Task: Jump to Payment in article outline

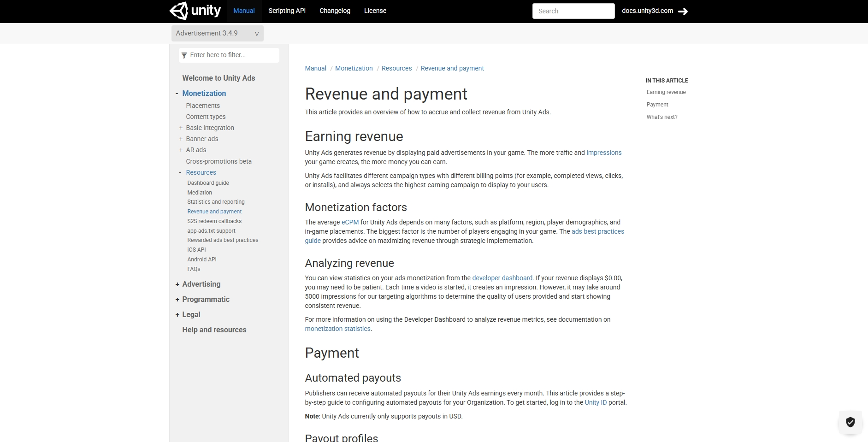Action: pyautogui.click(x=657, y=105)
